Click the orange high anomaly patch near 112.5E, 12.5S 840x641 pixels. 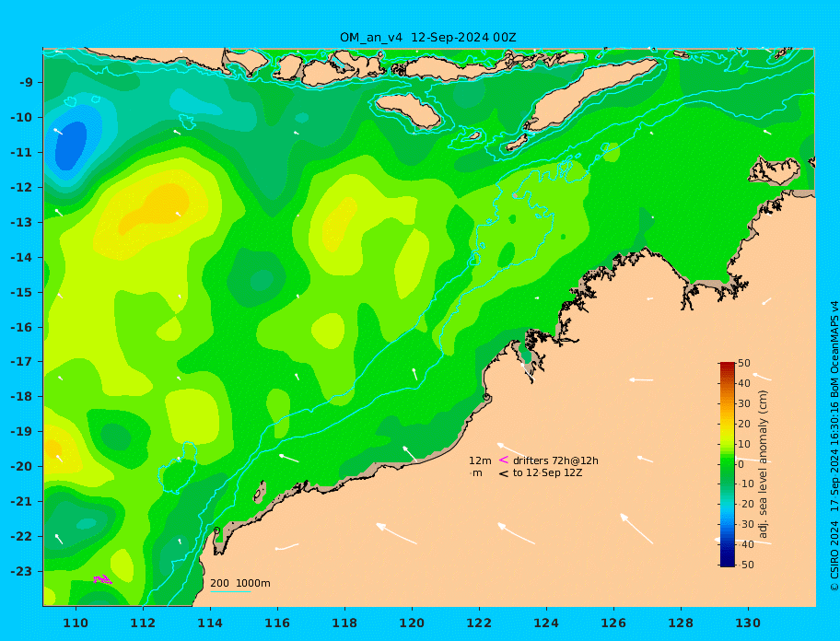point(156,209)
